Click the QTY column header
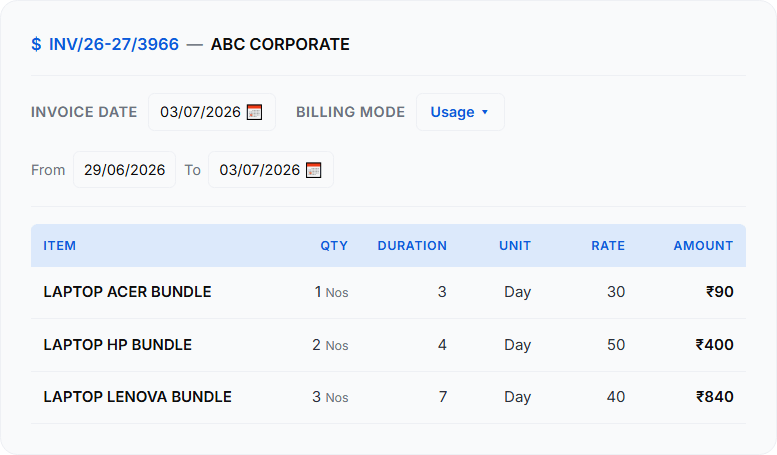Viewport: 777px width, 455px height. 334,246
